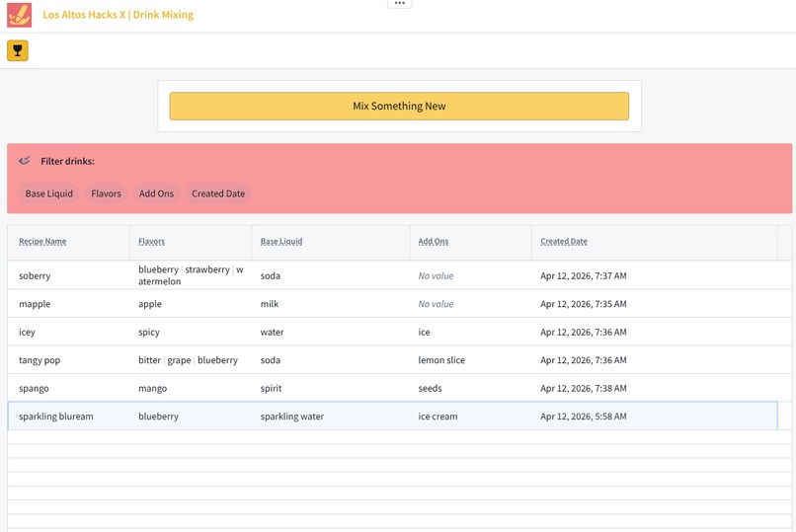Open the Created Date filter
The height and width of the screenshot is (532, 796).
(x=218, y=193)
